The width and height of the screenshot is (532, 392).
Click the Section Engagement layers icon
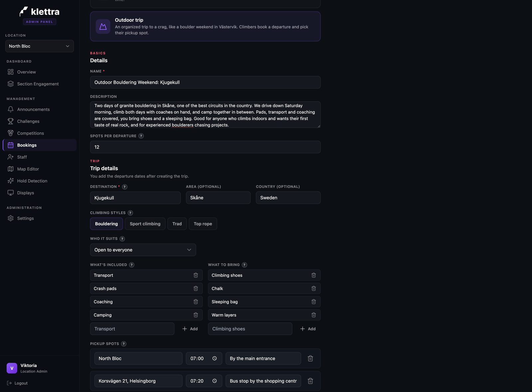11,84
